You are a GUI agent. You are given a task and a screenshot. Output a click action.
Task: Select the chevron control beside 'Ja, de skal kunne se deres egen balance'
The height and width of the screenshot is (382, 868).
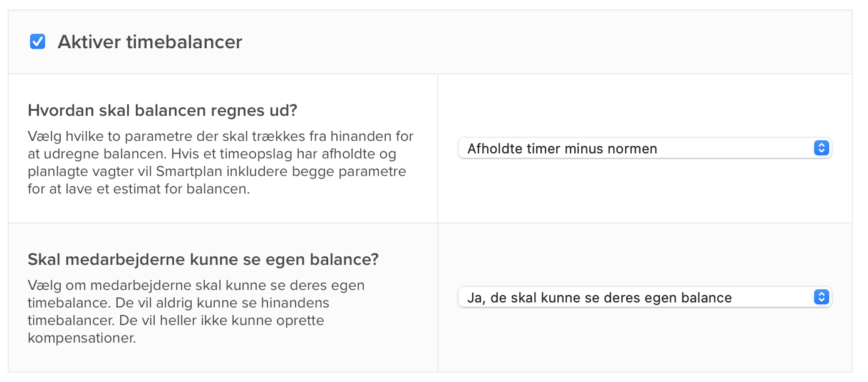(x=821, y=297)
